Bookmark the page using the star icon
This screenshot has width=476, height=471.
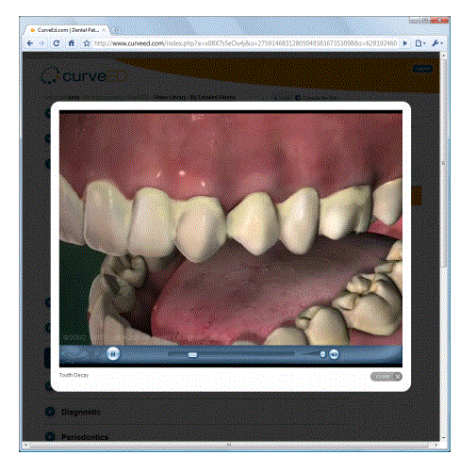coord(87,43)
